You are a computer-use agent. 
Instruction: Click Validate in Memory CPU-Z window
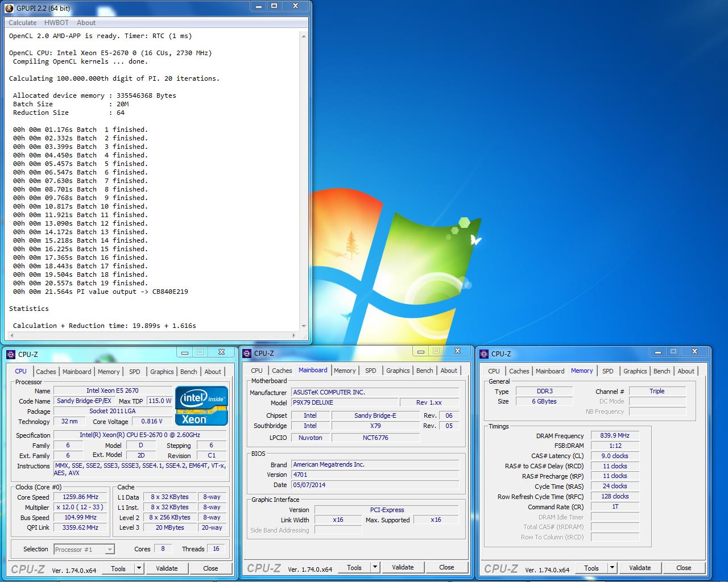click(x=640, y=568)
